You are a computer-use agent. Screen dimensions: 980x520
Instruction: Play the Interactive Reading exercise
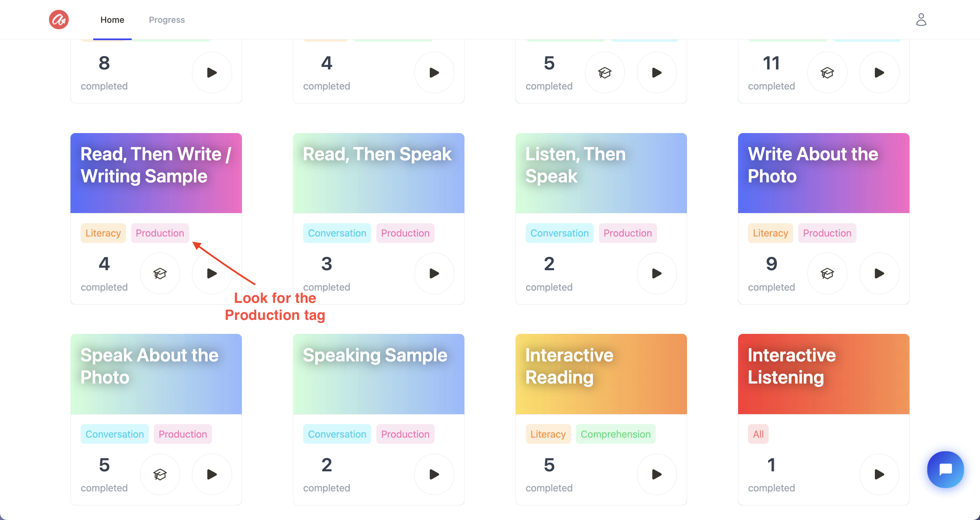pos(657,474)
